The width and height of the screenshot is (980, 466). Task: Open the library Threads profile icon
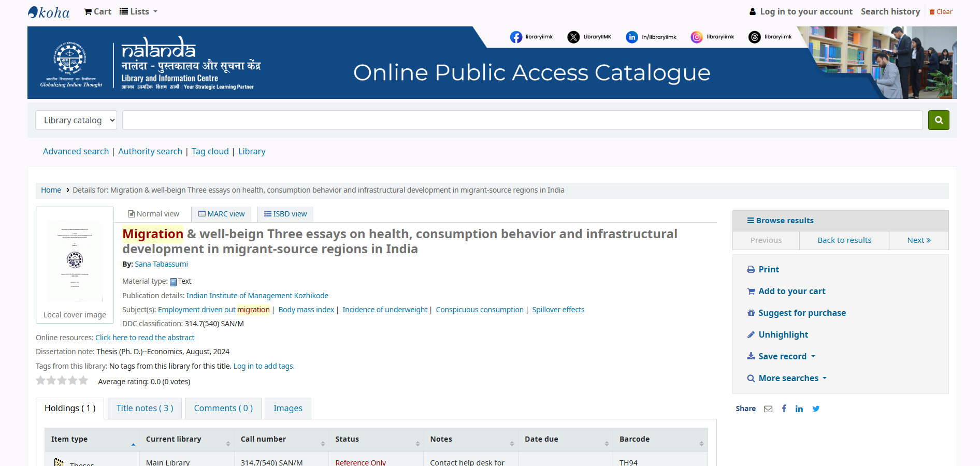click(755, 37)
